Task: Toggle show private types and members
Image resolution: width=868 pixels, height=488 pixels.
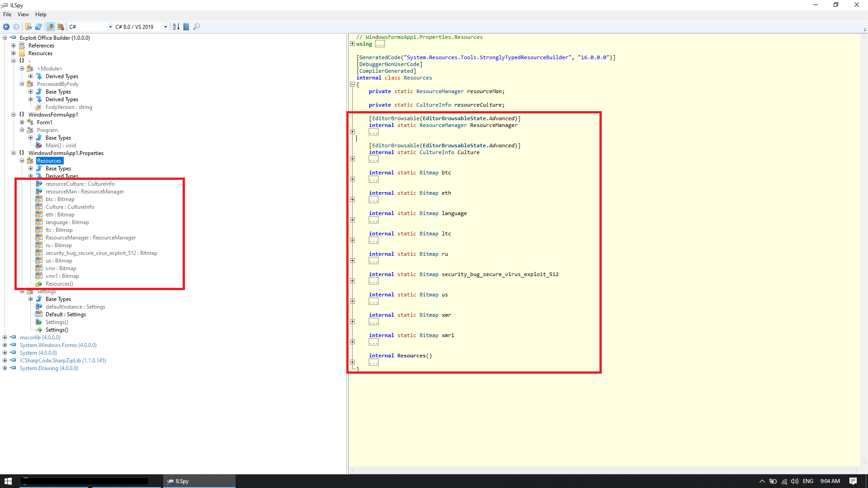Action: click(x=61, y=27)
